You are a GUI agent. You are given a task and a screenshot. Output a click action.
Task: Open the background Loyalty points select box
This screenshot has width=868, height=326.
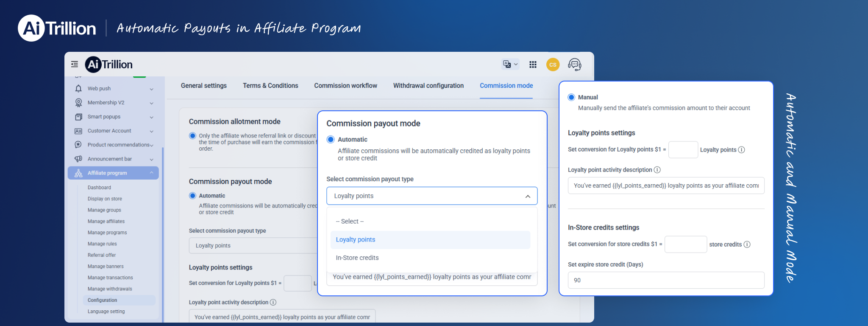(x=253, y=245)
